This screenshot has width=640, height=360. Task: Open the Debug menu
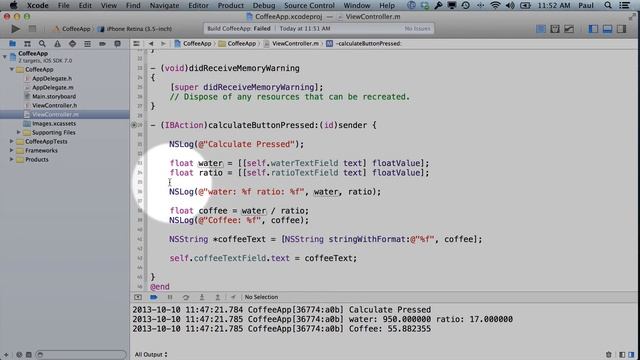click(x=264, y=5)
